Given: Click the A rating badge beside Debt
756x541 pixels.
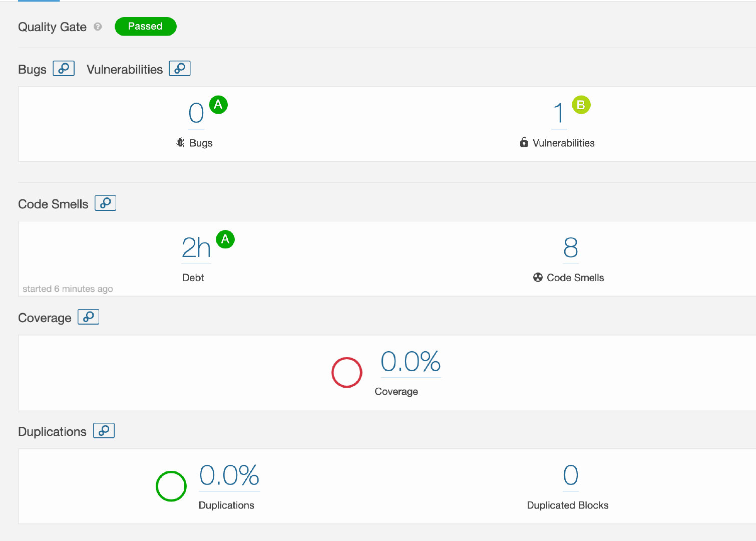Looking at the screenshot, I should click(x=225, y=239).
